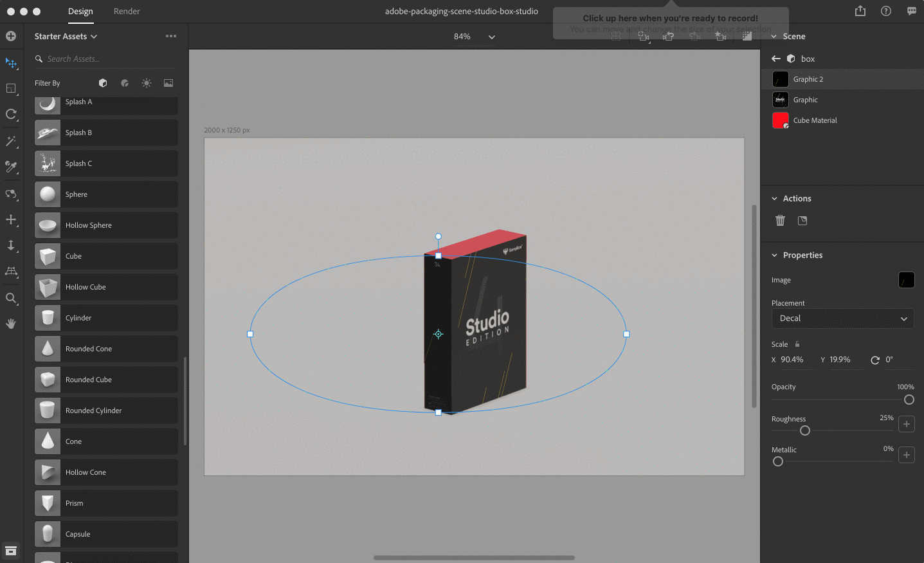This screenshot has width=924, height=563.
Task: Add a texture to Metallic with plus
Action: (x=907, y=455)
